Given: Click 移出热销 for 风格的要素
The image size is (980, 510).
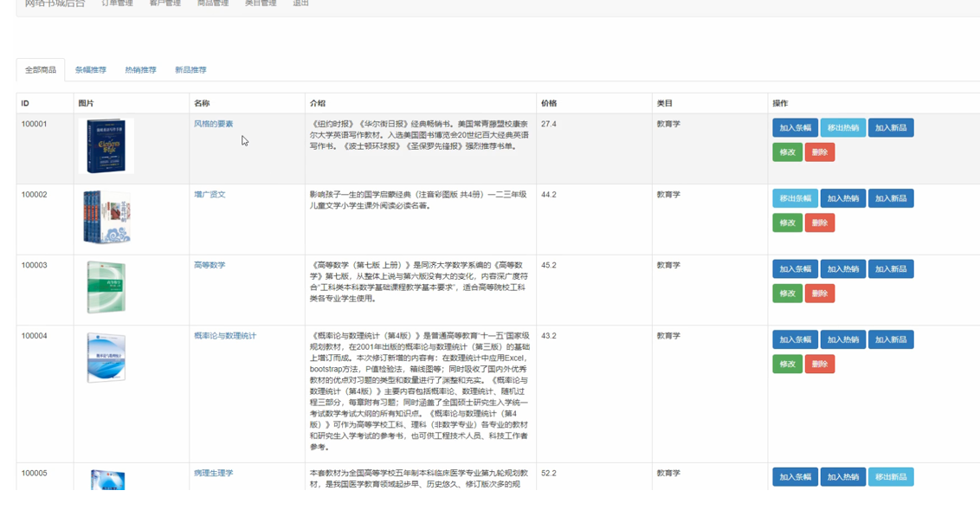Looking at the screenshot, I should tap(841, 126).
